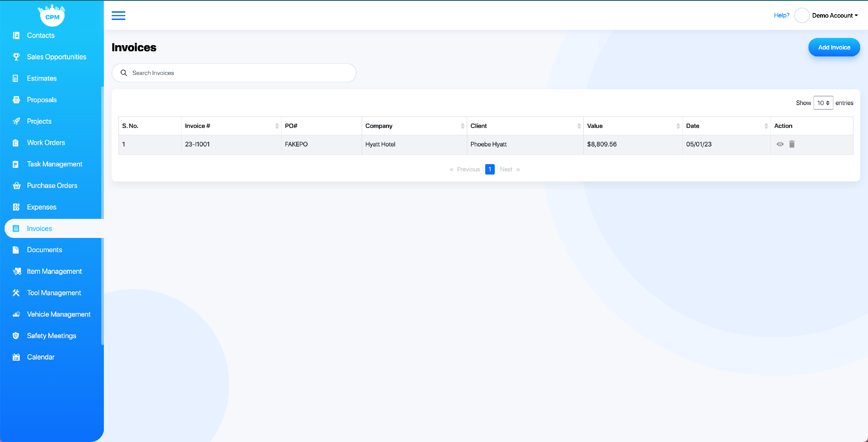868x442 pixels.
Task: Click the Documents file icon
Action: point(16,250)
